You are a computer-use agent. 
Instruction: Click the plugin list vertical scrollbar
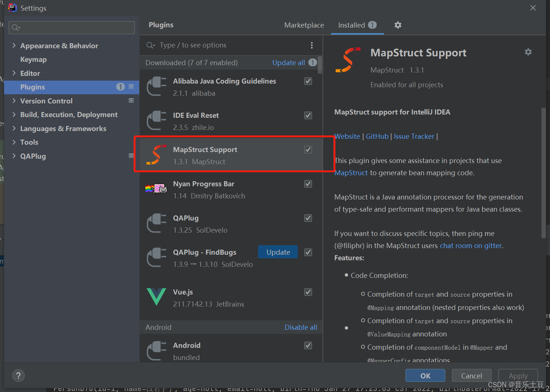point(320,65)
